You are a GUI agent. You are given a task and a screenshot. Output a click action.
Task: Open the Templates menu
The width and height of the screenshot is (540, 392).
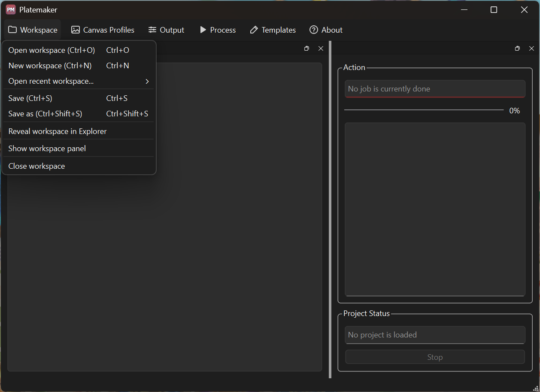click(x=273, y=30)
